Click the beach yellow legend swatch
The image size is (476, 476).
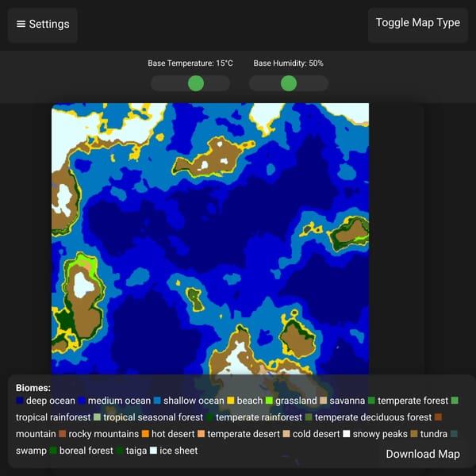click(230, 401)
